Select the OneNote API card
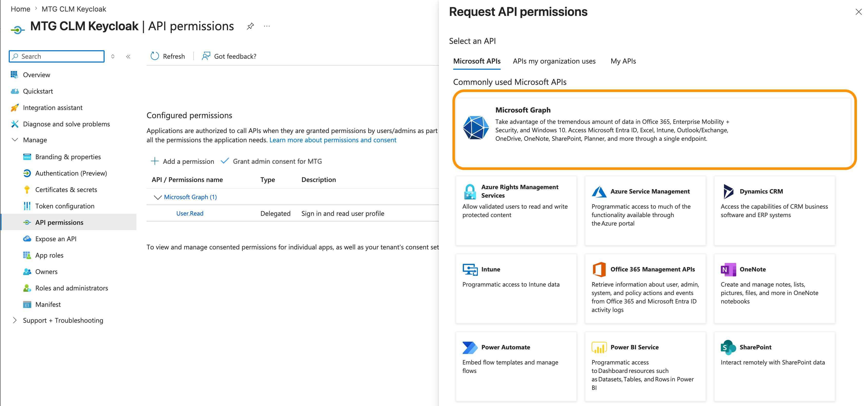 point(774,288)
